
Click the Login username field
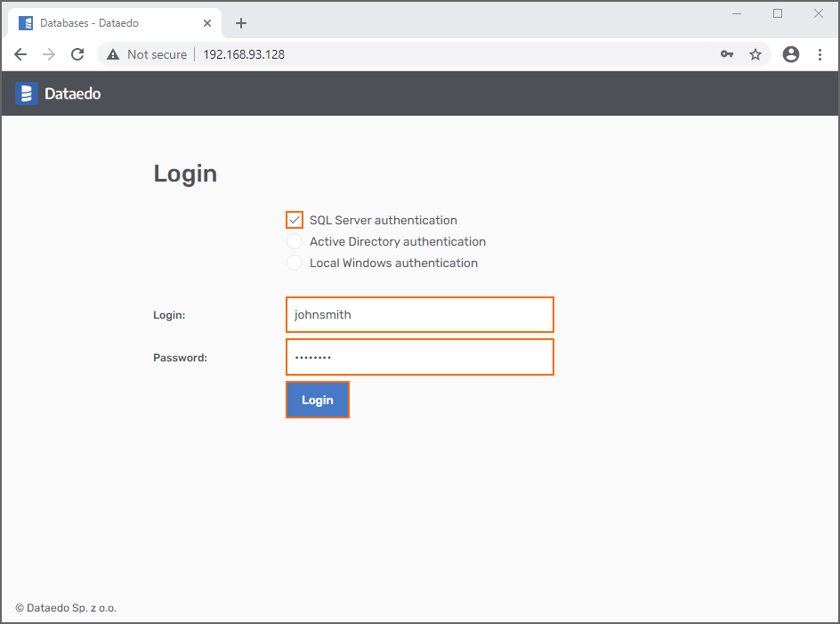tap(419, 314)
